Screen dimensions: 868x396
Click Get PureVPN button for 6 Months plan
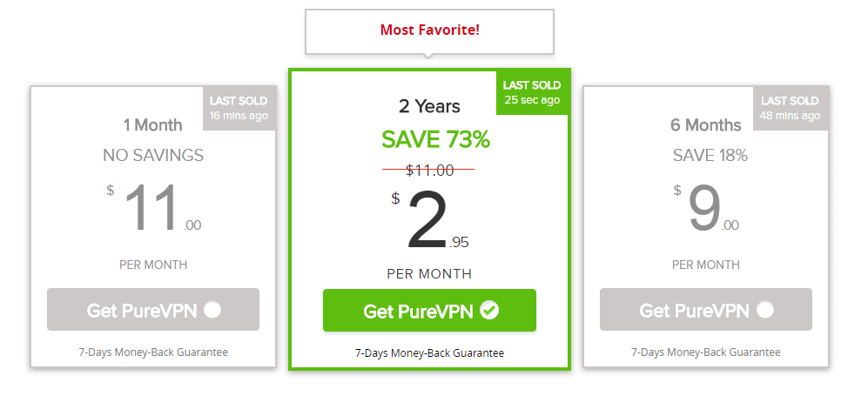click(706, 310)
